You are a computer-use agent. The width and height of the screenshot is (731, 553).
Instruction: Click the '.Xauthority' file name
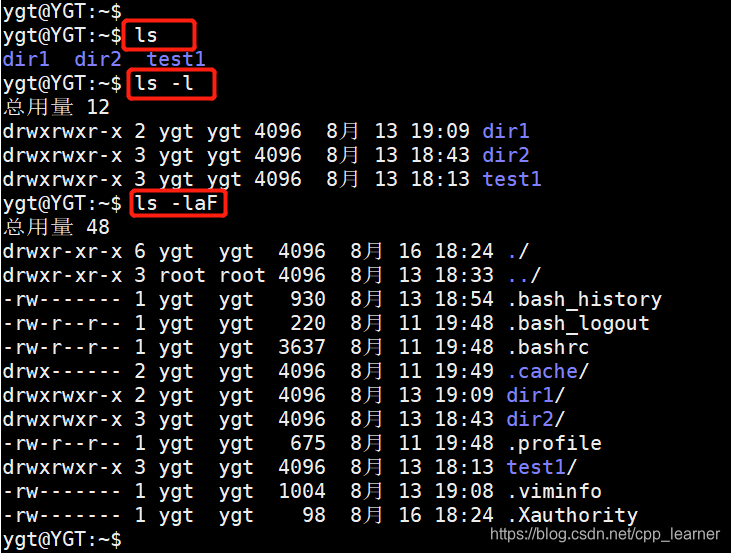572,516
